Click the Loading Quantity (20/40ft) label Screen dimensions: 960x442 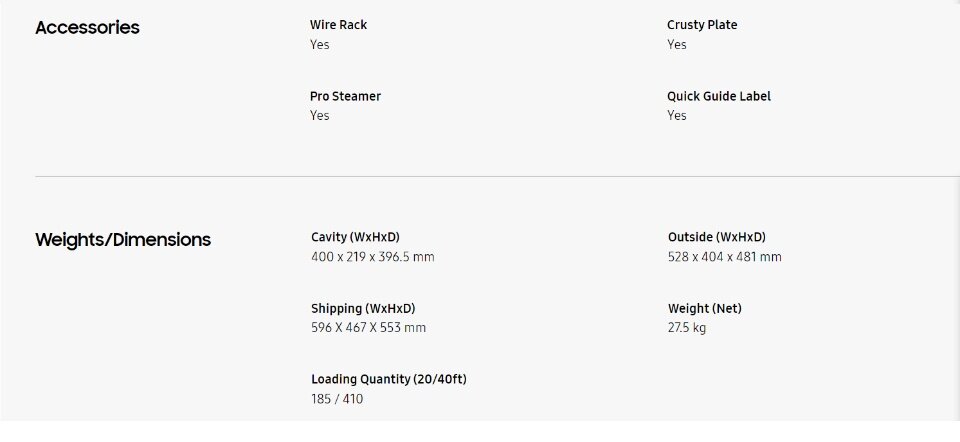click(389, 380)
